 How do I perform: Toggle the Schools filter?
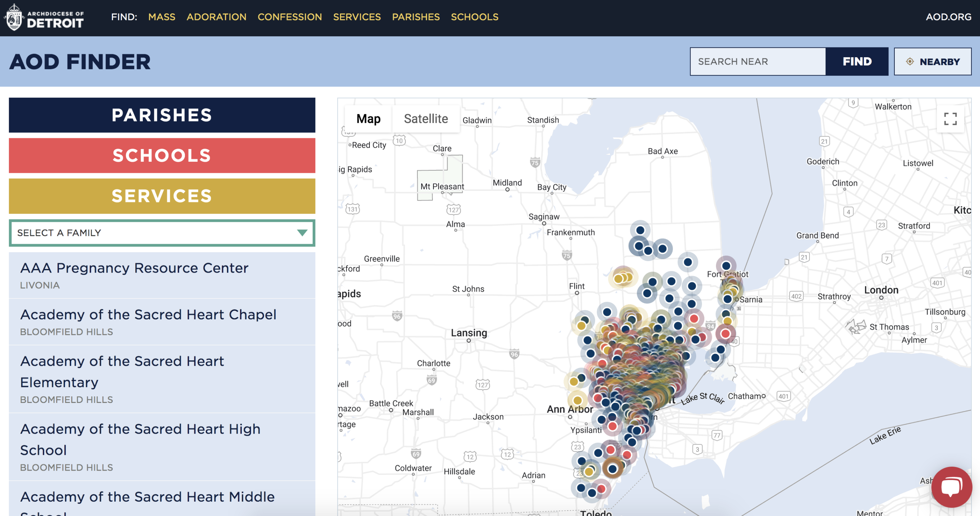click(162, 156)
